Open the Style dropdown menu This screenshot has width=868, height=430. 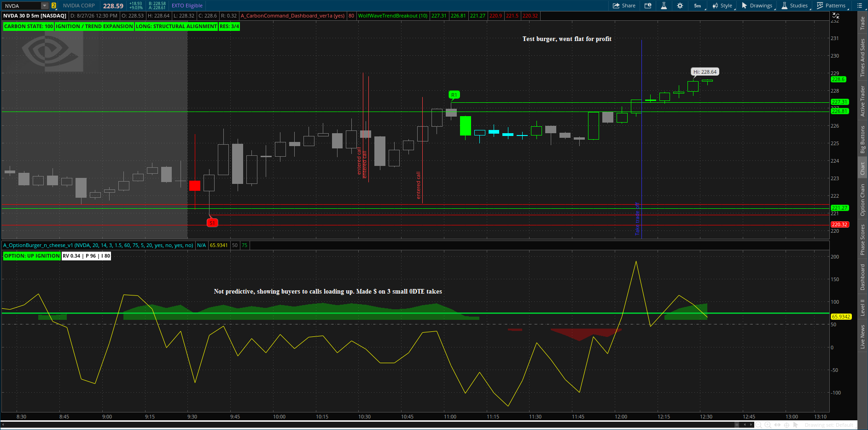pyautogui.click(x=722, y=6)
